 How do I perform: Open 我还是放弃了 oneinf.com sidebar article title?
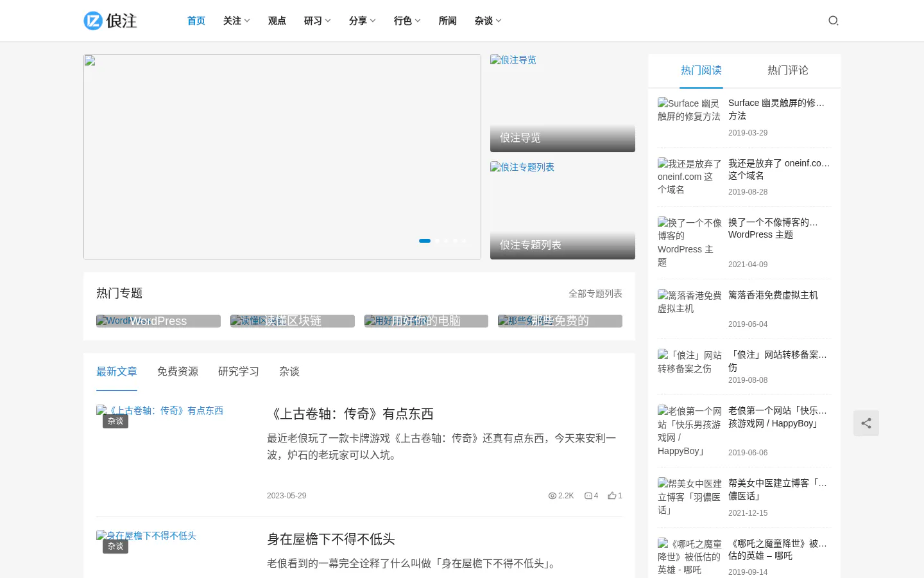780,170
